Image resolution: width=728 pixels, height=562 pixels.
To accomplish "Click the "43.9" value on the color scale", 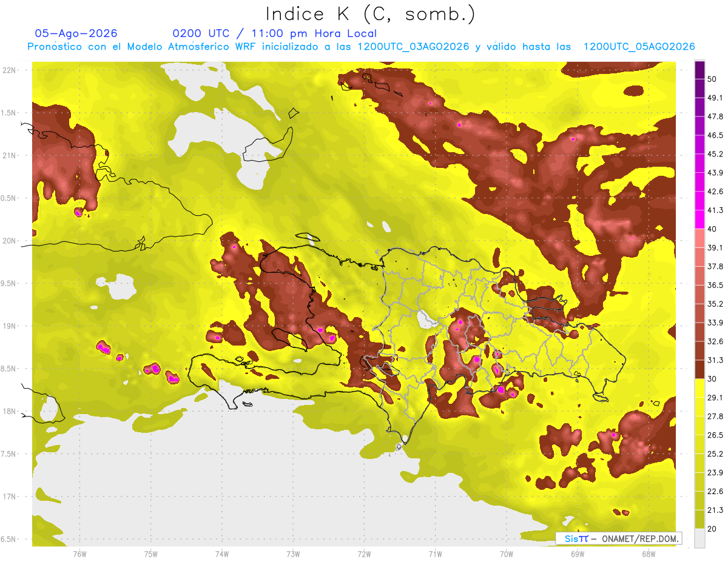I will pos(715,173).
